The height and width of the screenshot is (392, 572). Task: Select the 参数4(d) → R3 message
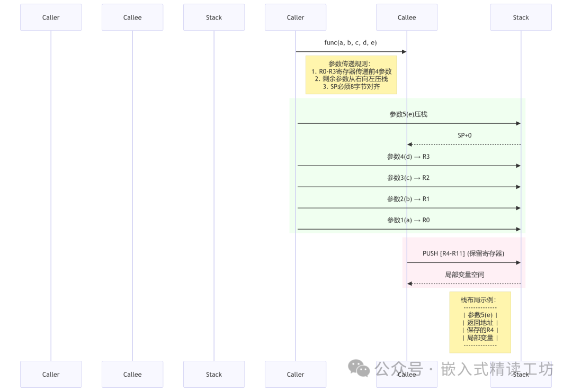(408, 157)
